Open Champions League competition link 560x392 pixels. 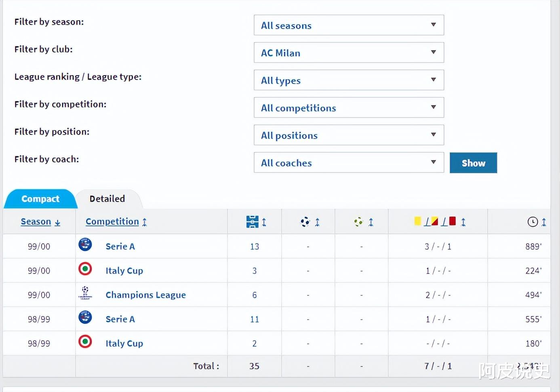click(x=145, y=295)
